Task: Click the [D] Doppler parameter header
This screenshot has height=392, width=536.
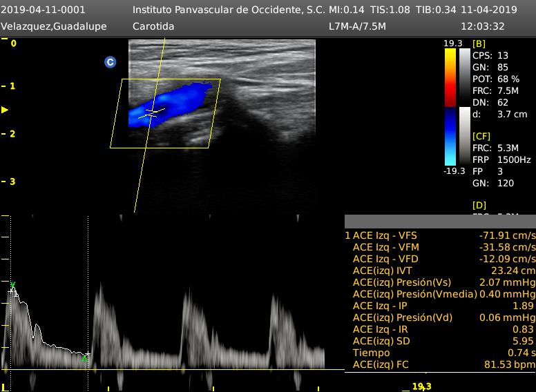Action: [x=479, y=205]
